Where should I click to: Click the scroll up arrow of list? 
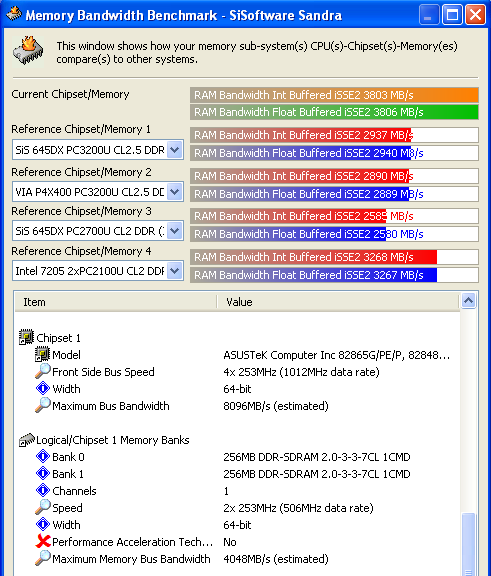(x=468, y=301)
